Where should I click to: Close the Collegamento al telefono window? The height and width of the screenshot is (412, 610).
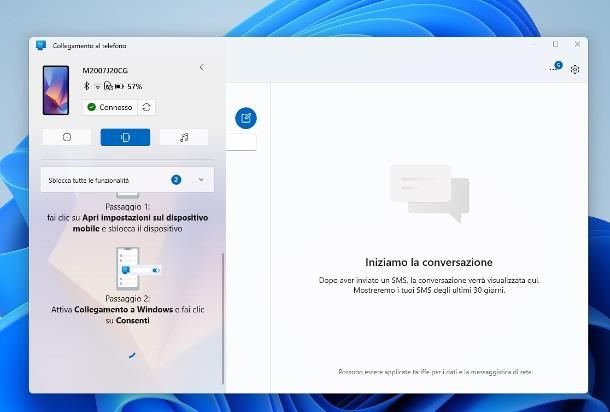577,44
